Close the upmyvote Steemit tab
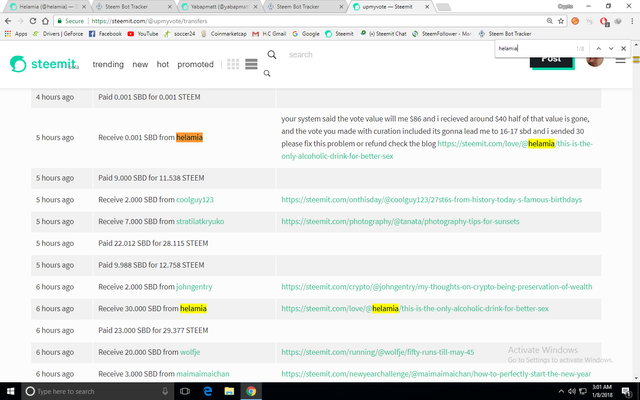640x400 pixels. tap(427, 7)
